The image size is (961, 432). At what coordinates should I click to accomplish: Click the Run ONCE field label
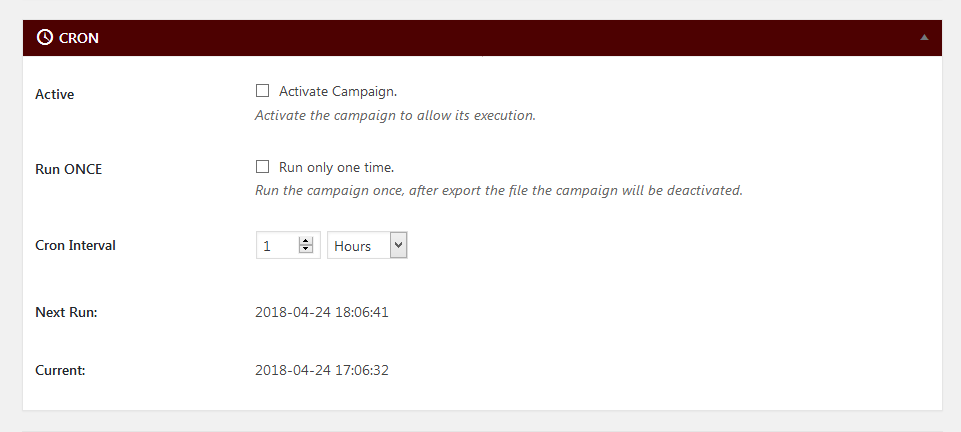69,169
